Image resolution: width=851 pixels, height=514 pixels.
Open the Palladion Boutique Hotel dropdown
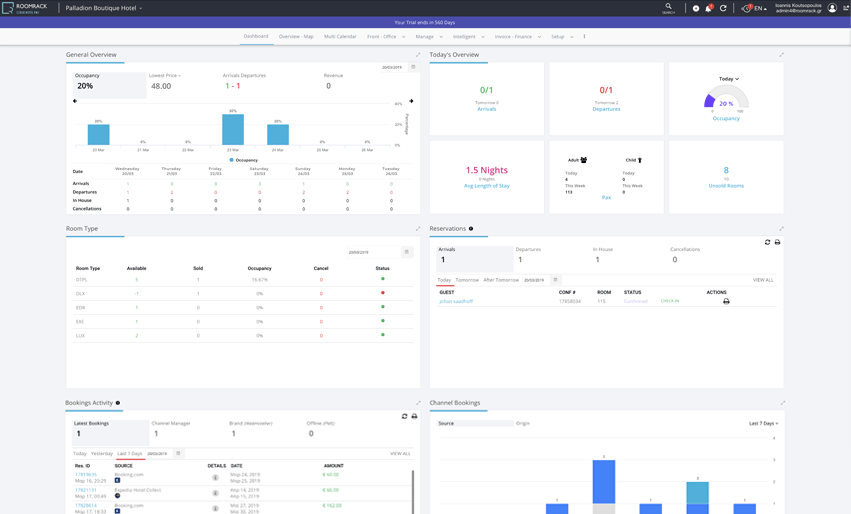pyautogui.click(x=104, y=8)
